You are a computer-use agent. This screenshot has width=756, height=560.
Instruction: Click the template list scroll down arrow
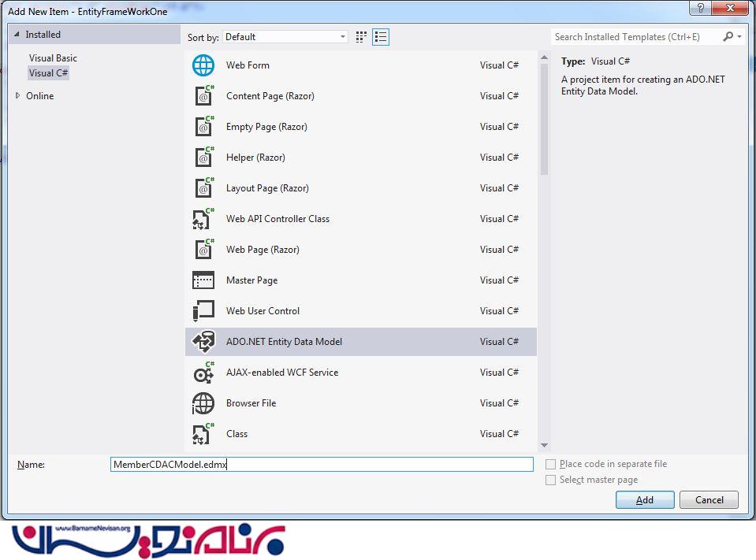tap(544, 445)
